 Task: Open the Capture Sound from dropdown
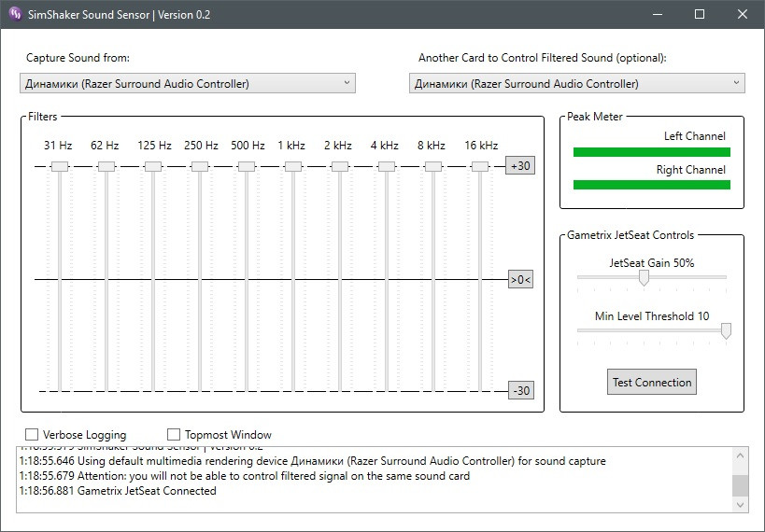pyautogui.click(x=187, y=84)
